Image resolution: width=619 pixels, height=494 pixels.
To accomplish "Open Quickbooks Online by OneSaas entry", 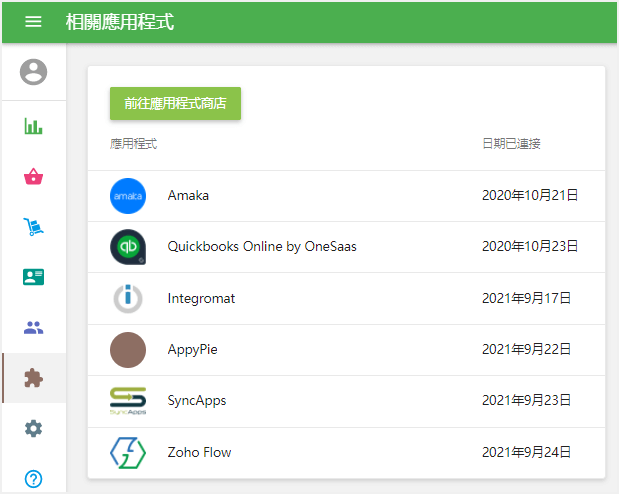I will click(346, 247).
